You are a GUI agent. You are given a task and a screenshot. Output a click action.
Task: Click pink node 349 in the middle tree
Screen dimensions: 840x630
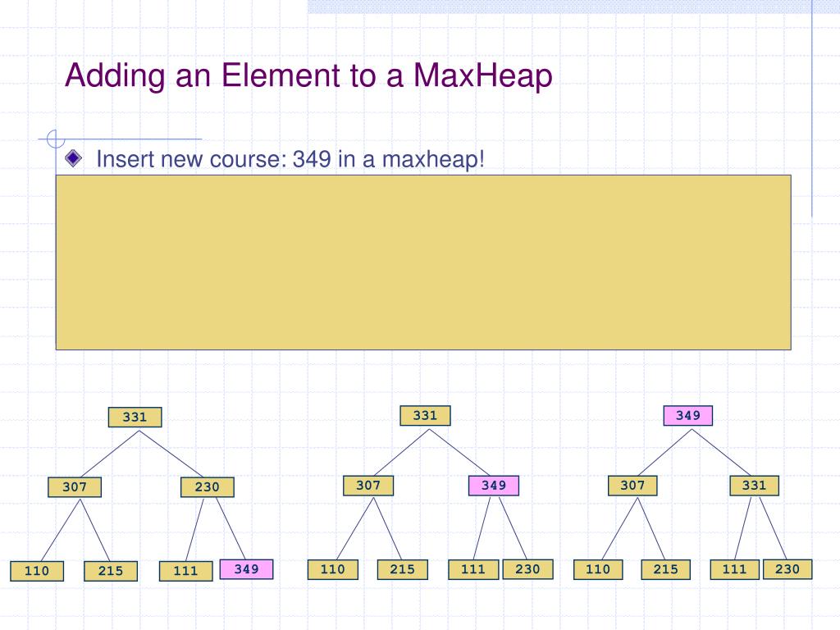[494, 486]
